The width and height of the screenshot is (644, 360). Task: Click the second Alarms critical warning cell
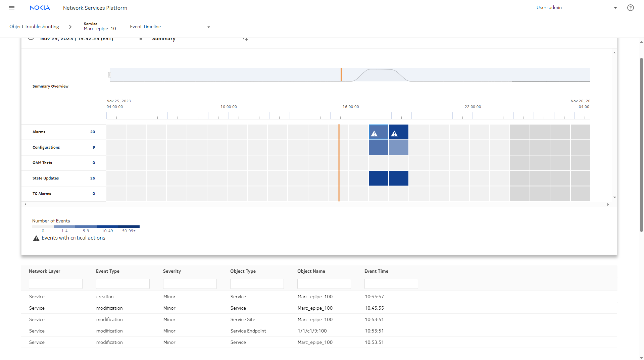(398, 132)
